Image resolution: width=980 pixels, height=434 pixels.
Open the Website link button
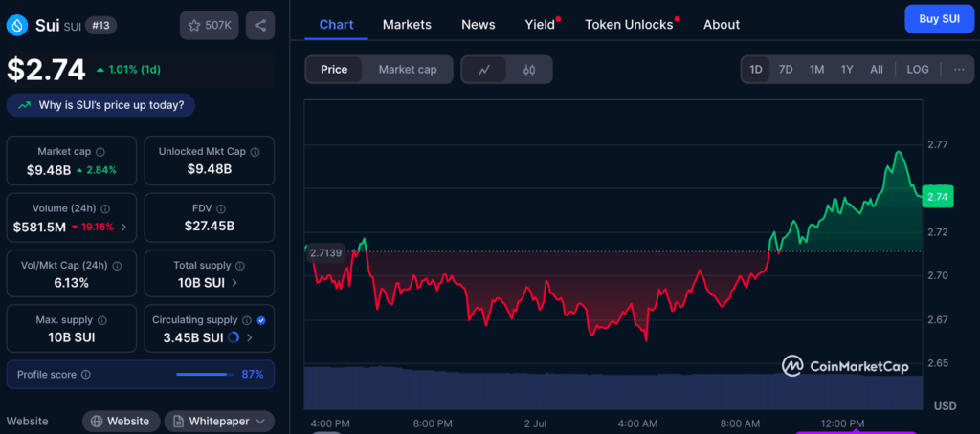click(x=122, y=422)
